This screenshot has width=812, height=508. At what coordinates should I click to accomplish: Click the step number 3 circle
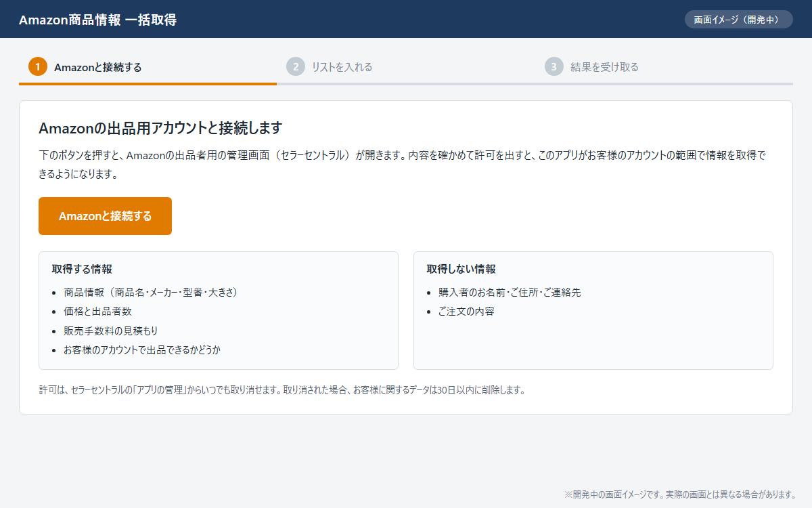tap(554, 66)
